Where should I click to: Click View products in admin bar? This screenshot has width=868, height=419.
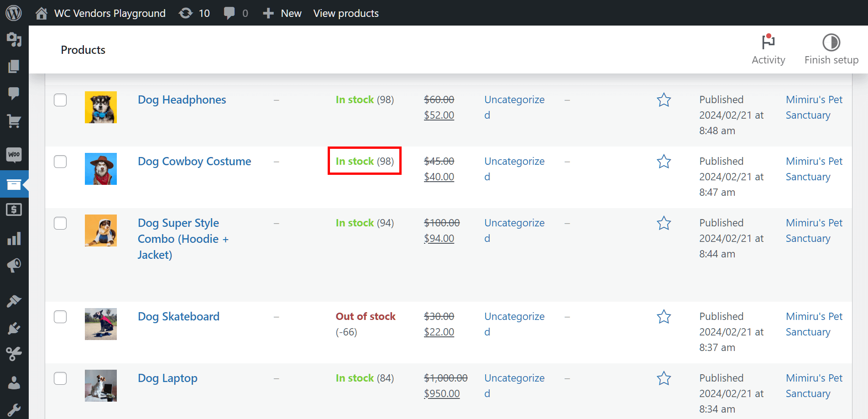[346, 13]
